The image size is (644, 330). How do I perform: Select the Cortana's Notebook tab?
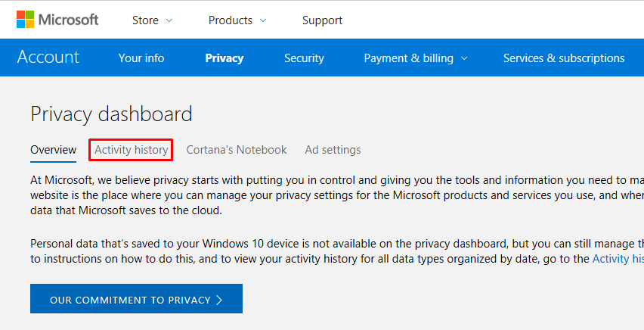tap(237, 150)
